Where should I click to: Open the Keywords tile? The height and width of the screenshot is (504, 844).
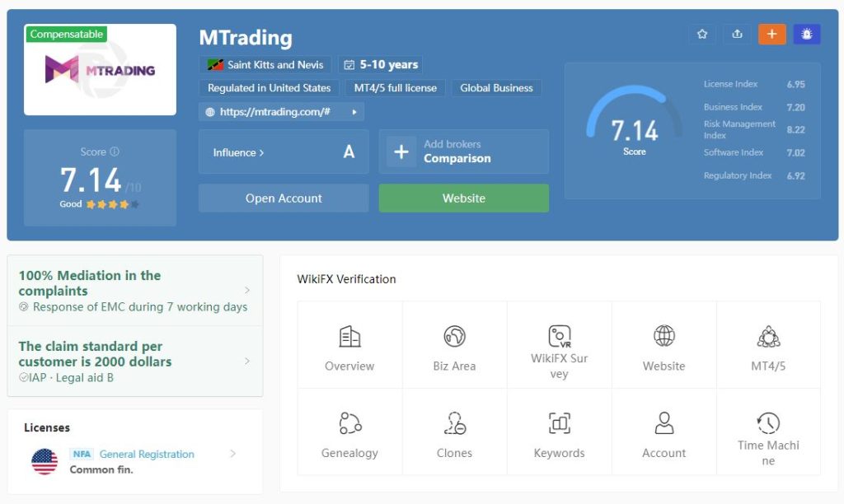(560, 432)
